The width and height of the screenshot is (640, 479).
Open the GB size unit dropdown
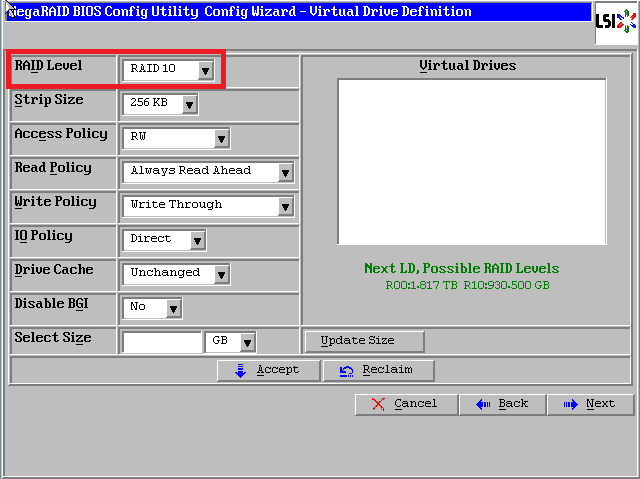[246, 342]
